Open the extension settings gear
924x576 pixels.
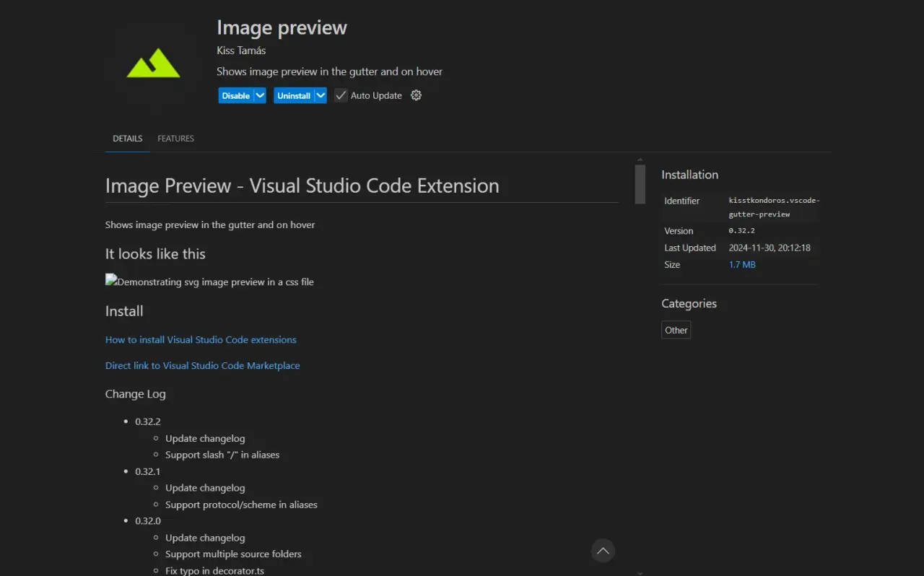pos(416,95)
